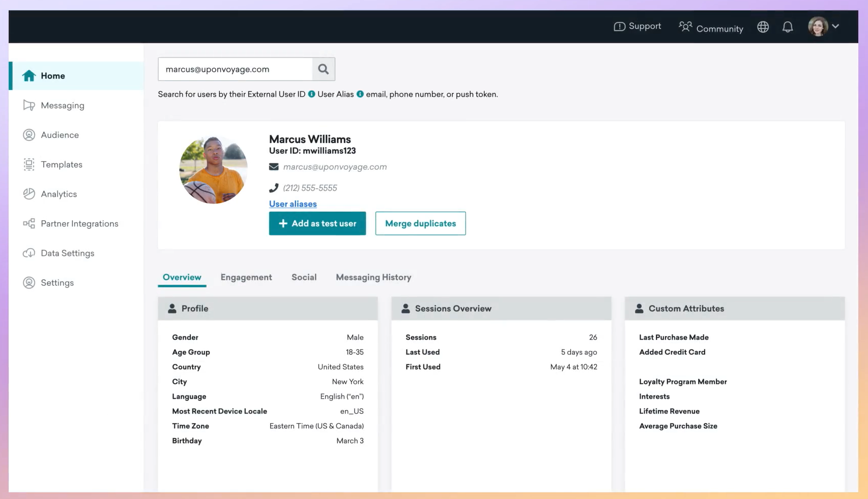
Task: Click the External User ID info icon
Action: pyautogui.click(x=312, y=94)
